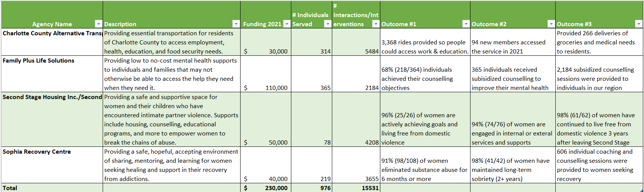Select the 219 individuals served cell
644x192 pixels.
coord(311,165)
